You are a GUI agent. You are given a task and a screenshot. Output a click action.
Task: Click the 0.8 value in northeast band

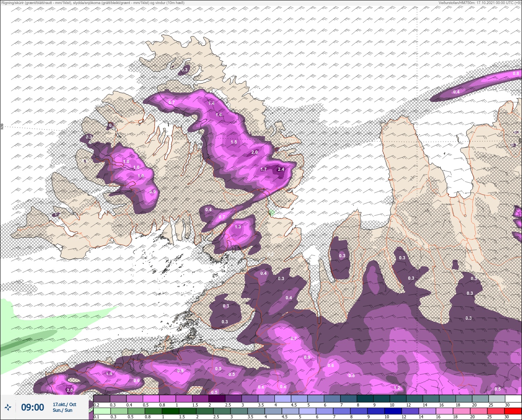coord(516,73)
